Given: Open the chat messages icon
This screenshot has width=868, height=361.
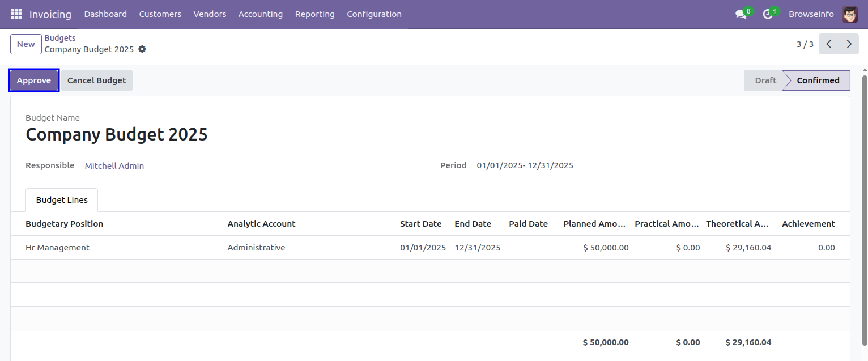Looking at the screenshot, I should (741, 14).
